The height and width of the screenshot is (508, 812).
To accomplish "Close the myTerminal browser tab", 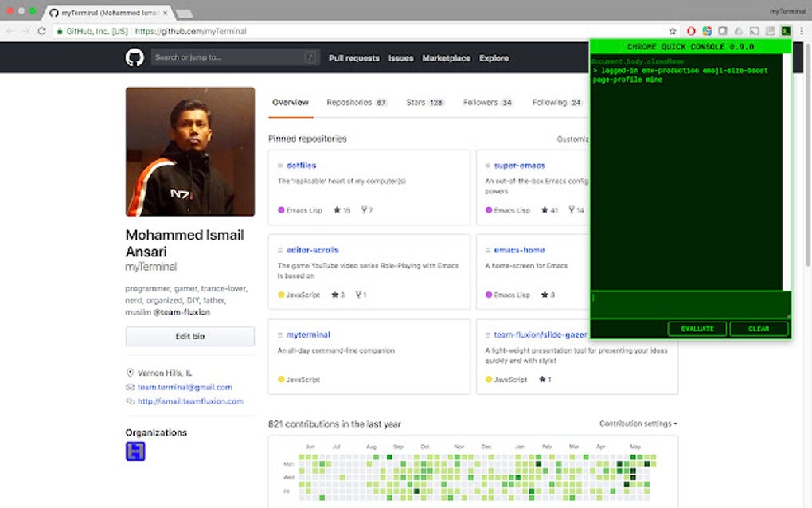I will (x=166, y=13).
